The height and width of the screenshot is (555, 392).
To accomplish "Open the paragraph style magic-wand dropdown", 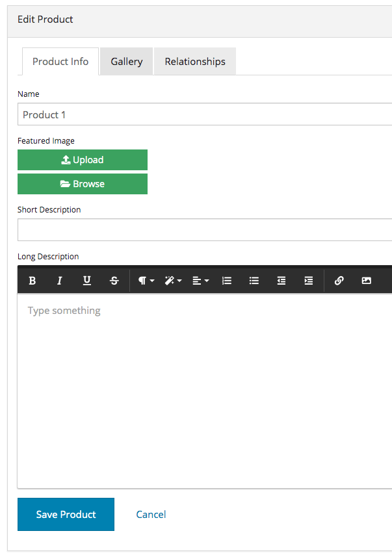I will [173, 281].
